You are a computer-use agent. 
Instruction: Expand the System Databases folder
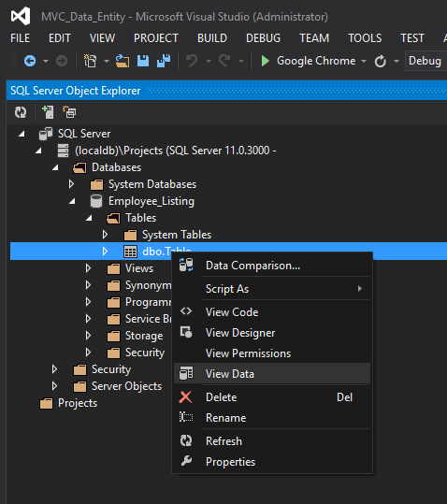coord(71,184)
